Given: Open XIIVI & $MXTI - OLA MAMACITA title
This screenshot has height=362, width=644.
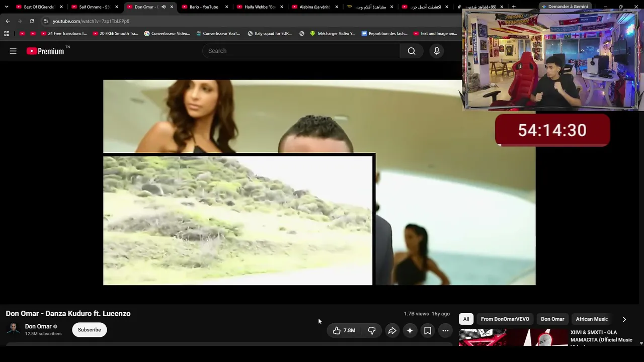Looking at the screenshot, I should [x=601, y=336].
